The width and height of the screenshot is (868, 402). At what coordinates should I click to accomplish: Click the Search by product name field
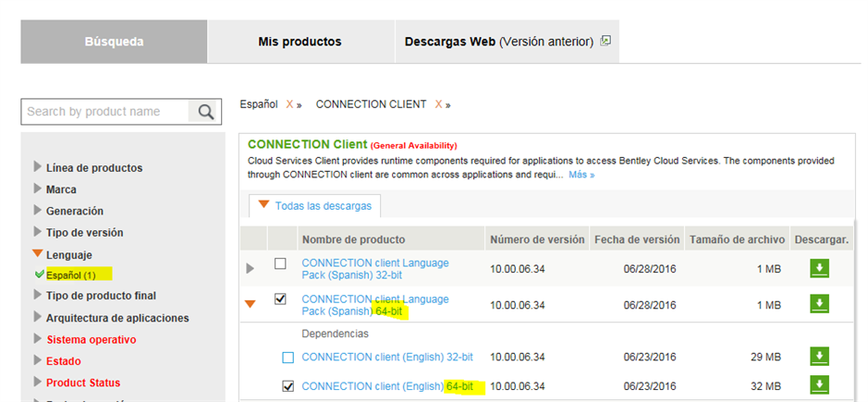point(105,112)
